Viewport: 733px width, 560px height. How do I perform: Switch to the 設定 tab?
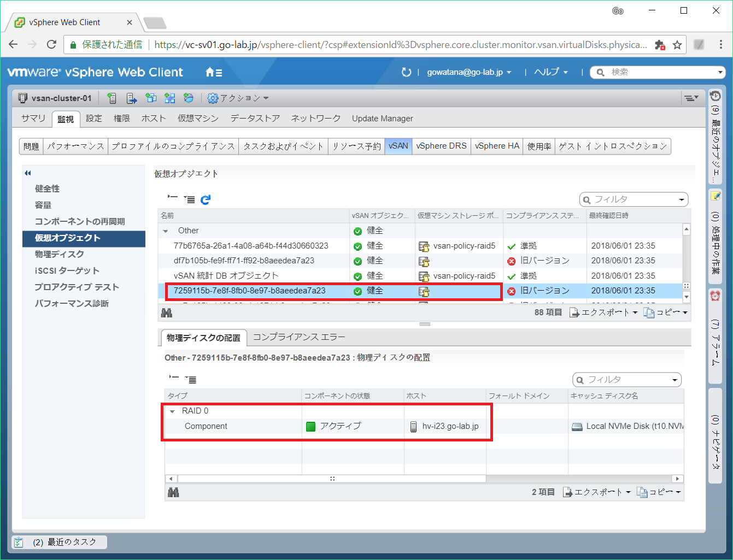(x=94, y=119)
